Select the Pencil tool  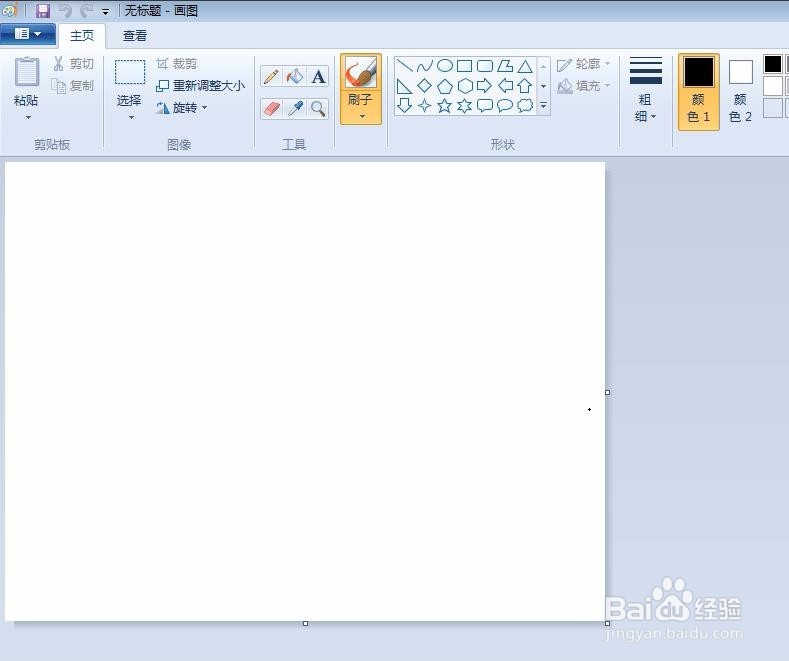coord(271,77)
